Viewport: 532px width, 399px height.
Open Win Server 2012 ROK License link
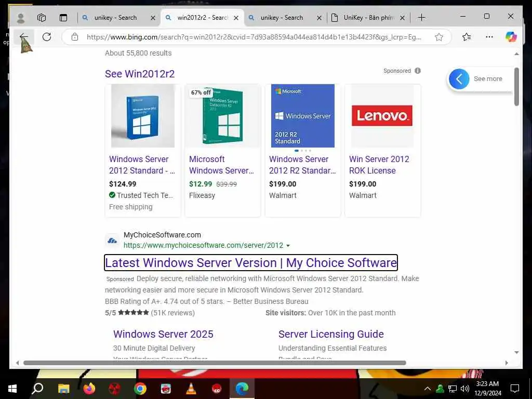(379, 165)
